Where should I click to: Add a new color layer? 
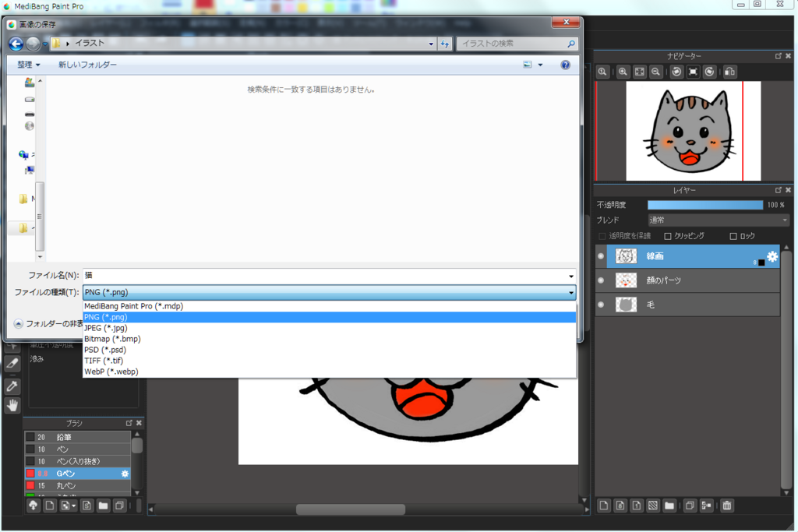pos(604,505)
